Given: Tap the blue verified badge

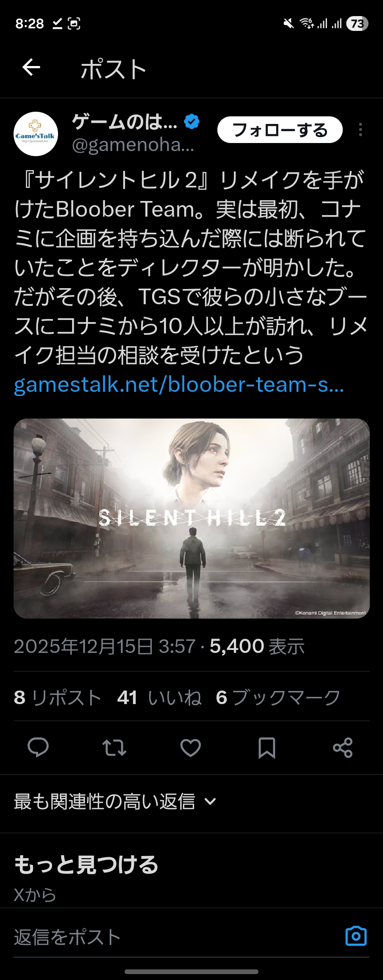Looking at the screenshot, I should point(192,122).
